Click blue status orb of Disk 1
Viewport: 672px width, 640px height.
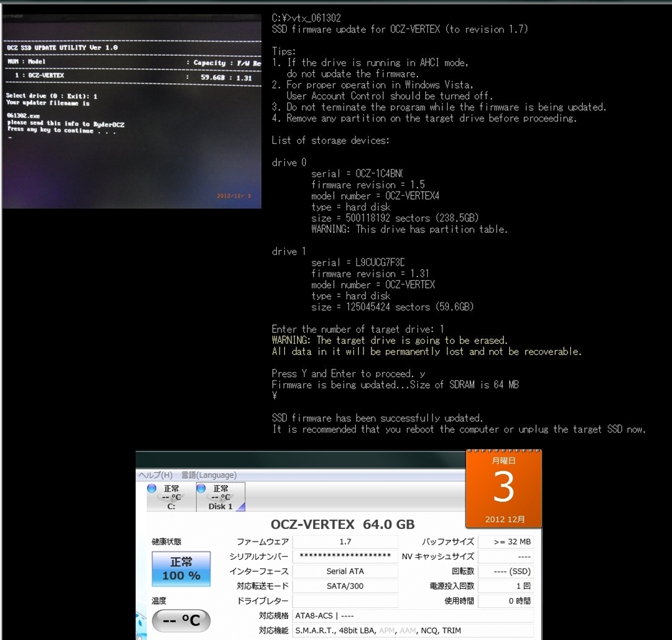[x=201, y=488]
